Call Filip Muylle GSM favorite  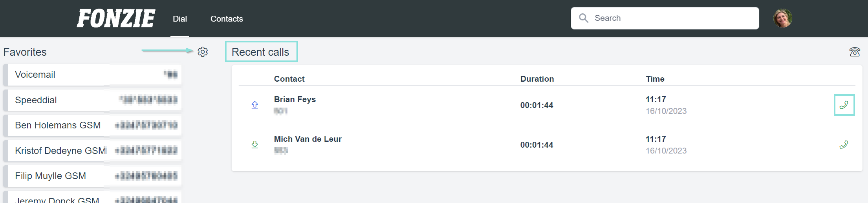[x=93, y=176]
